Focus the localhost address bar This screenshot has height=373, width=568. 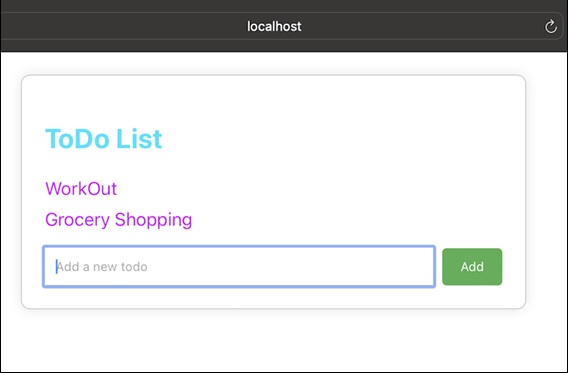[x=282, y=26]
